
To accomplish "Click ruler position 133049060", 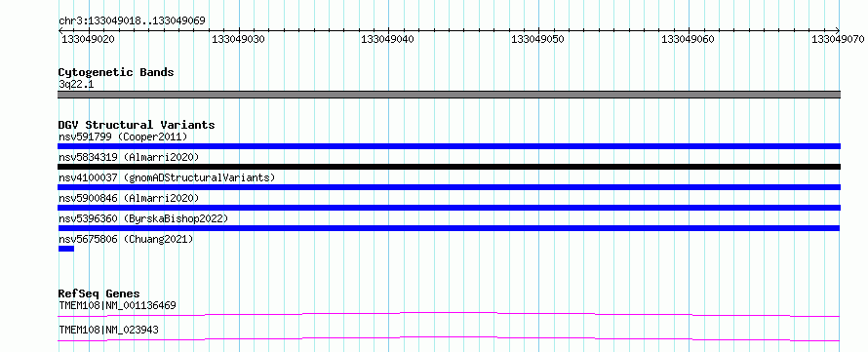I will pos(689,39).
